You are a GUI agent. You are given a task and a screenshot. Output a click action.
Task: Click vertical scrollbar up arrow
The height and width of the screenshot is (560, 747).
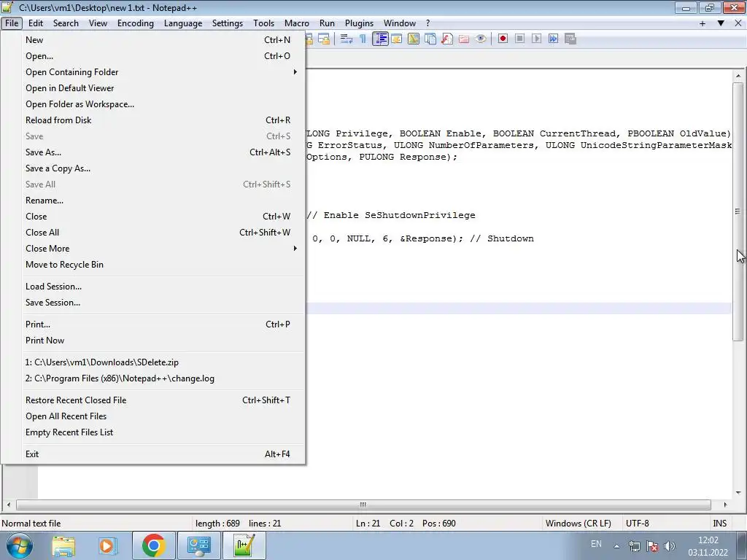coord(738,76)
